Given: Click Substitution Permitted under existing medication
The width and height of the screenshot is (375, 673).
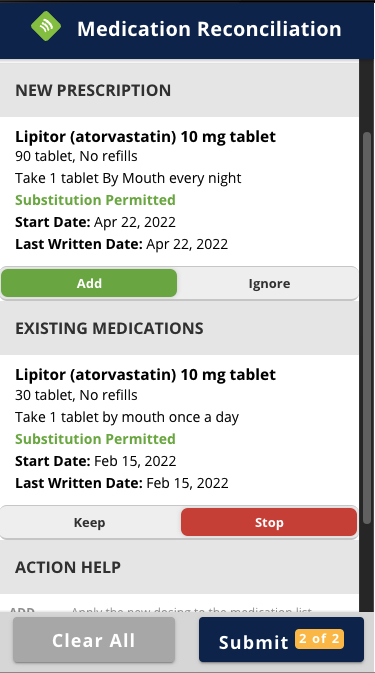Looking at the screenshot, I should pyautogui.click(x=95, y=439).
